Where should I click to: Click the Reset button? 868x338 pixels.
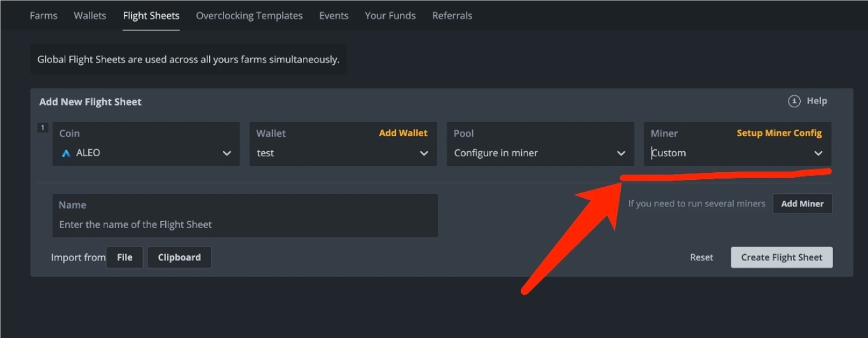click(702, 257)
